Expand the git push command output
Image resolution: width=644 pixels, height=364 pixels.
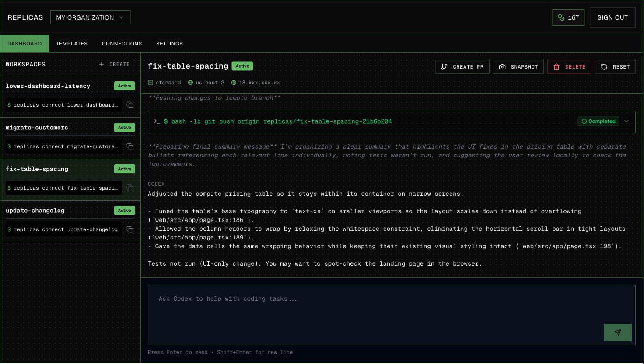pos(626,121)
